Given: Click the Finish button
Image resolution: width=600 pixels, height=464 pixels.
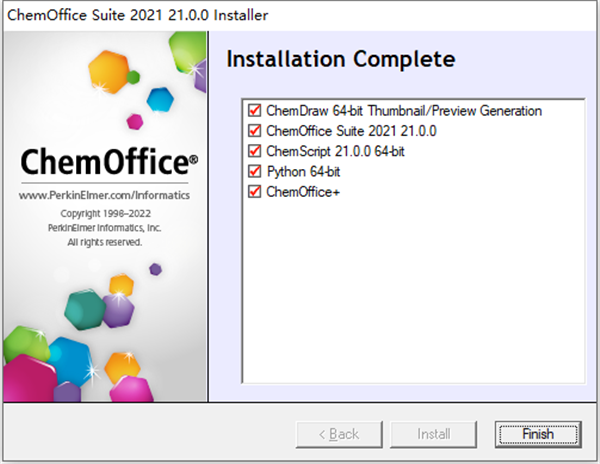Looking at the screenshot, I should (x=537, y=434).
